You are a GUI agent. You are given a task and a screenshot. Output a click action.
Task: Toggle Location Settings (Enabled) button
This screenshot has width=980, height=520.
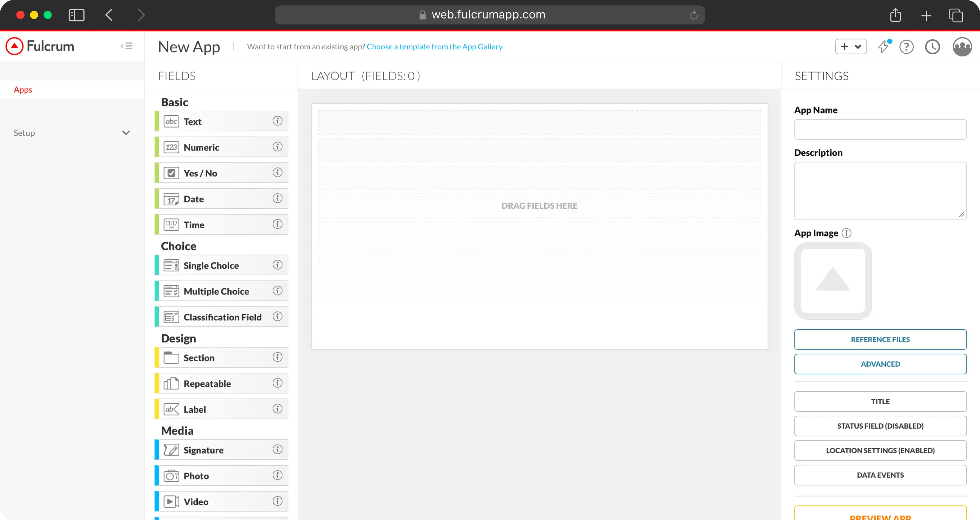click(880, 450)
